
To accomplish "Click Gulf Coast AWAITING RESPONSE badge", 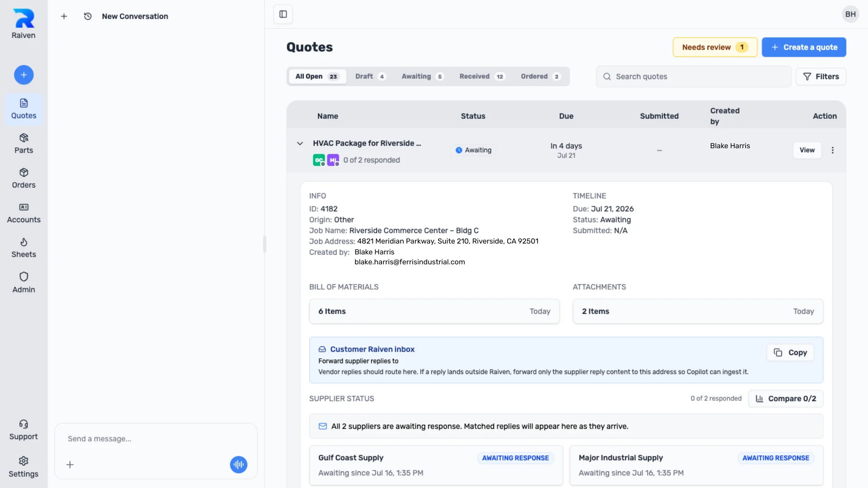I will click(515, 458).
